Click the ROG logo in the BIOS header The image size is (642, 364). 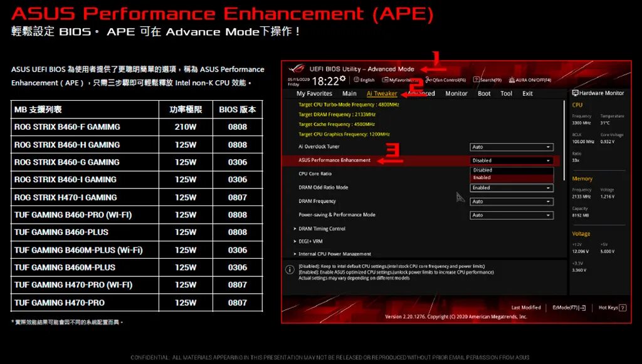coord(297,69)
